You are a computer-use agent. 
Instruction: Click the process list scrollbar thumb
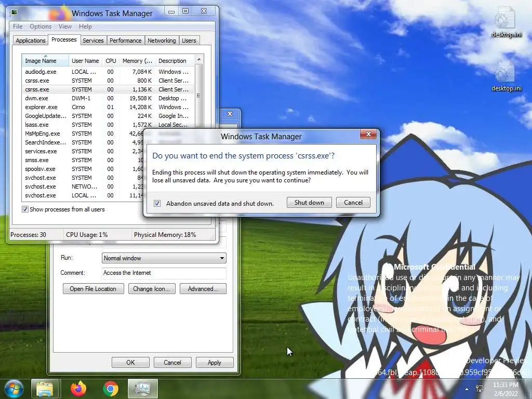(199, 96)
